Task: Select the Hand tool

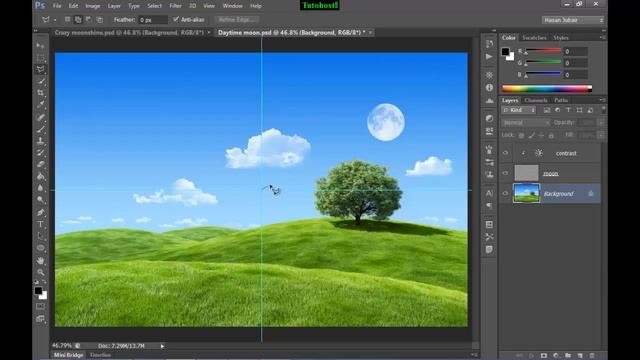Action: pyautogui.click(x=40, y=260)
